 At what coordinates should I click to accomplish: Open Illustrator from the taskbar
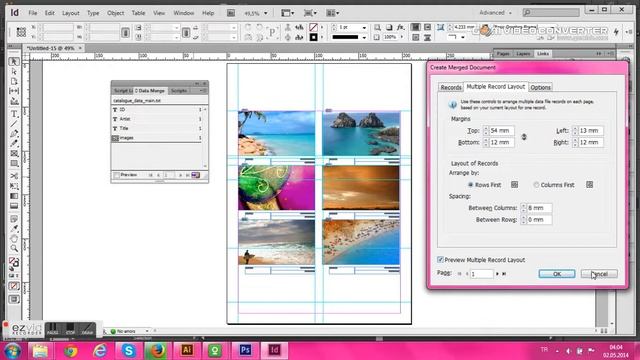(187, 350)
